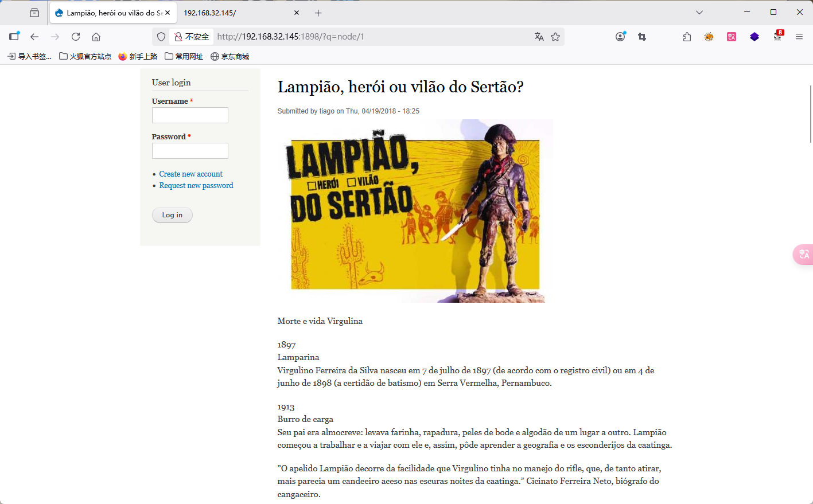Open the Firefox home page
This screenshot has width=813, height=504.
pyautogui.click(x=96, y=37)
